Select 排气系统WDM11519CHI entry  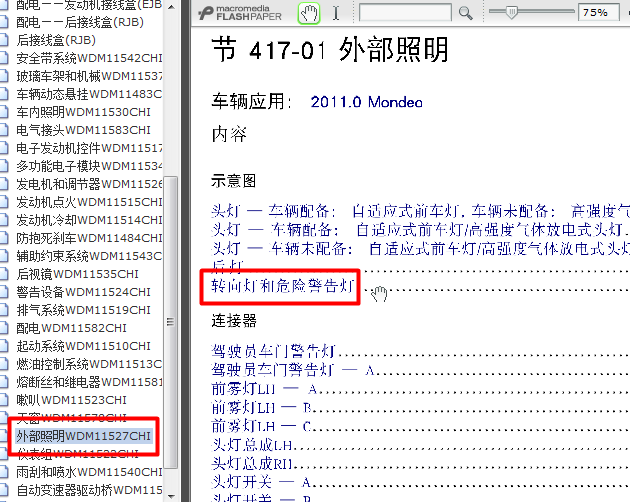coord(83,310)
